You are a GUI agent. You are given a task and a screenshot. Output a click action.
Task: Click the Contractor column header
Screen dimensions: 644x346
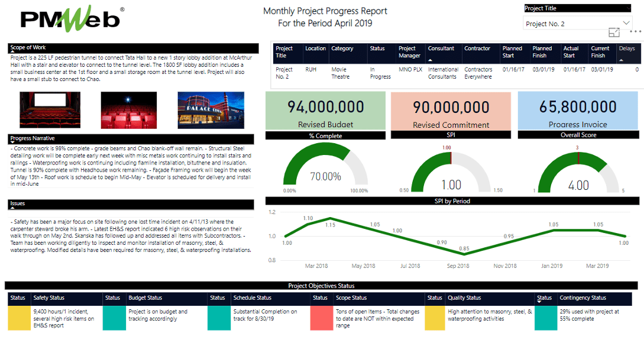pyautogui.click(x=477, y=48)
